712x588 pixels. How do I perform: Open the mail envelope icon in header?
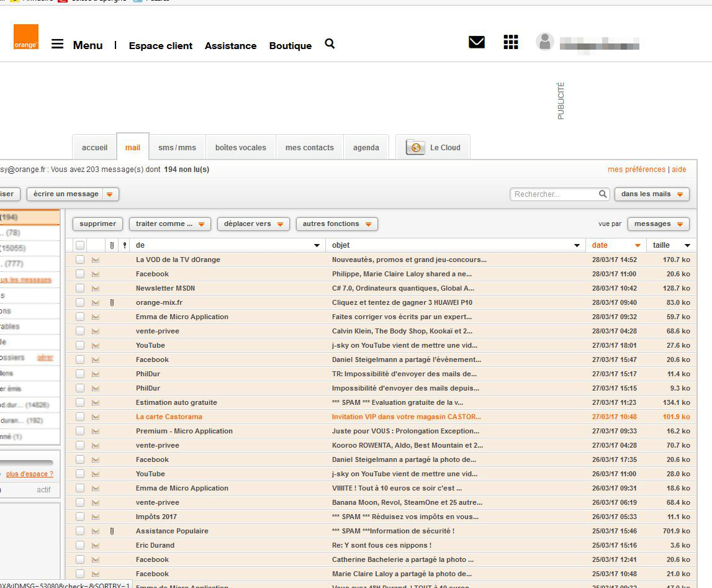tap(477, 42)
